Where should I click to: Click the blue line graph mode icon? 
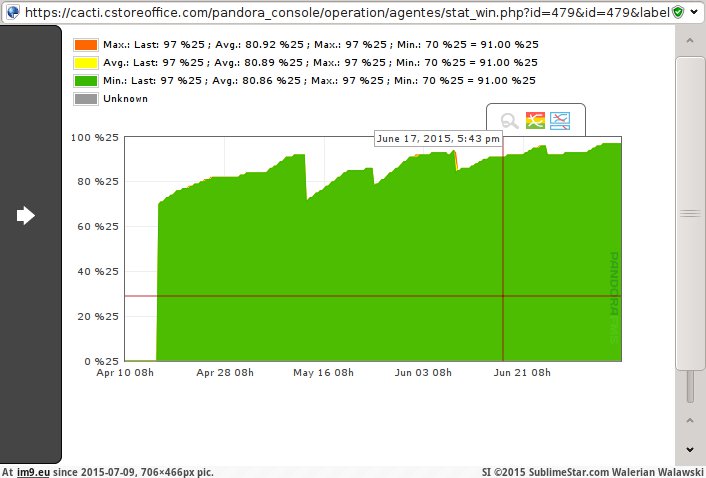point(561,122)
